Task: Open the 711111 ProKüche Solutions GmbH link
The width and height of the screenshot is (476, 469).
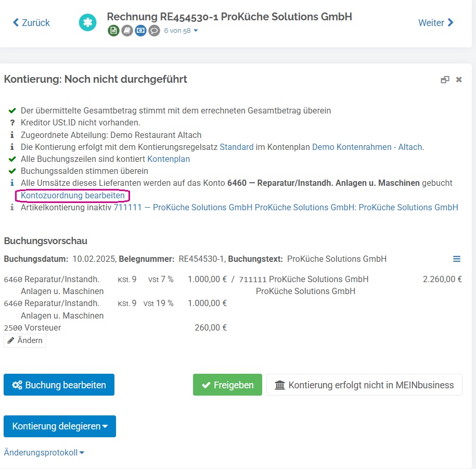Action: [x=286, y=207]
